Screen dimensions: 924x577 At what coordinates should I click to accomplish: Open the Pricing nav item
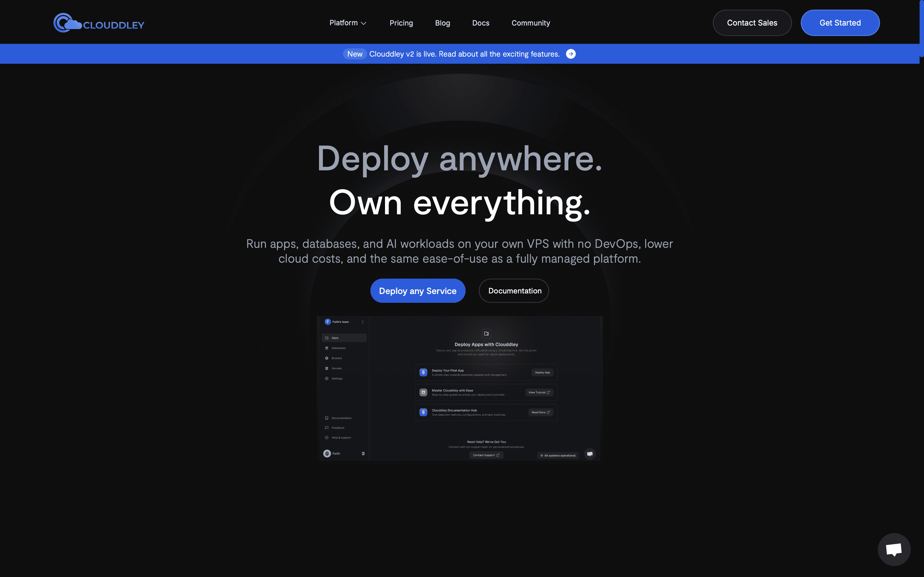[x=401, y=23]
